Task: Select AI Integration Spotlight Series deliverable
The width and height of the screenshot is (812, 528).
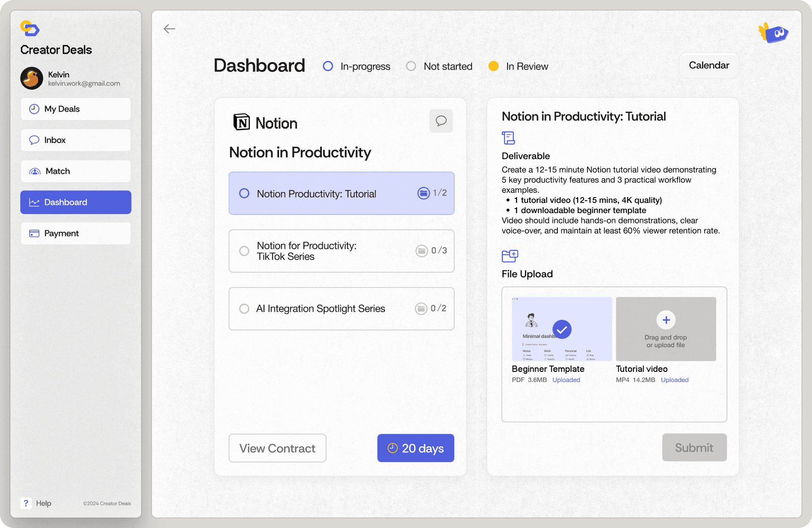Action: [x=341, y=309]
